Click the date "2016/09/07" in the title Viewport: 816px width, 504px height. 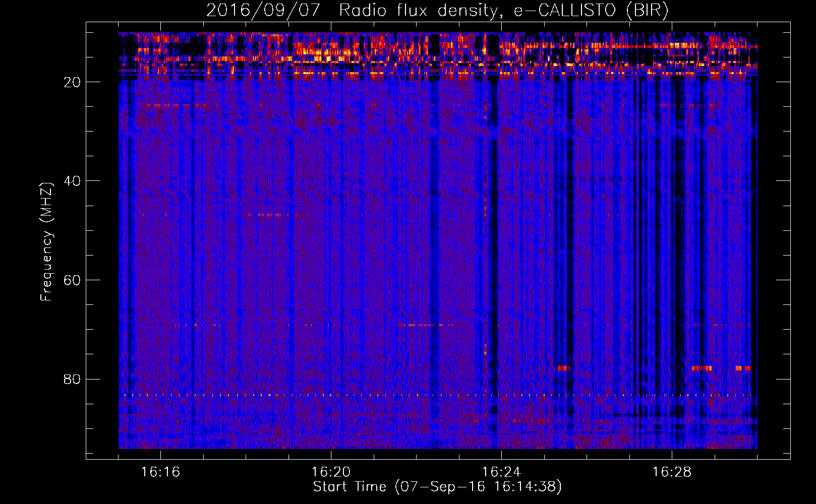[x=263, y=11]
